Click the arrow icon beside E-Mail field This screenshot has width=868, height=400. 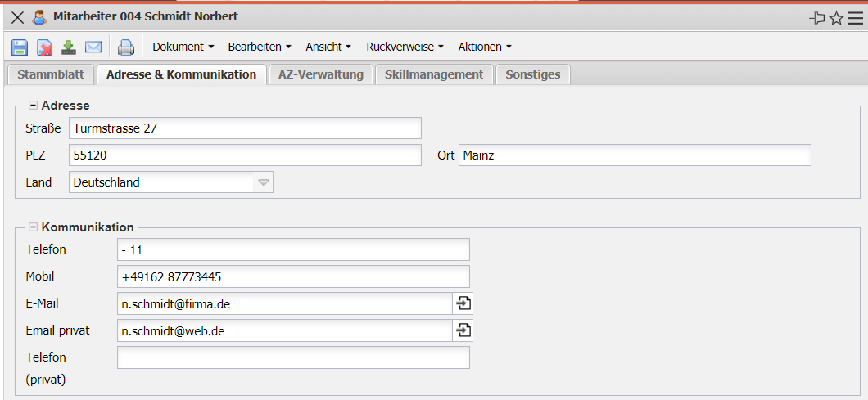point(463,303)
